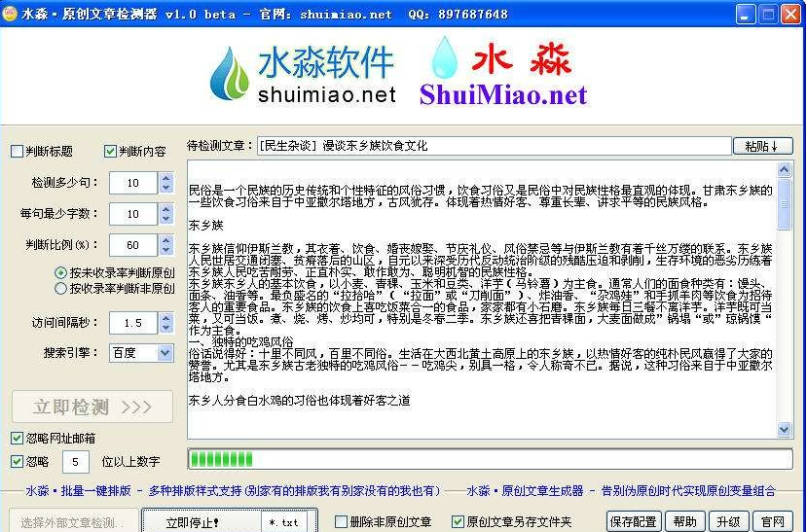Decrease 每句最少字数 with down arrow
Screen dimensions: 807x532
click(x=165, y=220)
